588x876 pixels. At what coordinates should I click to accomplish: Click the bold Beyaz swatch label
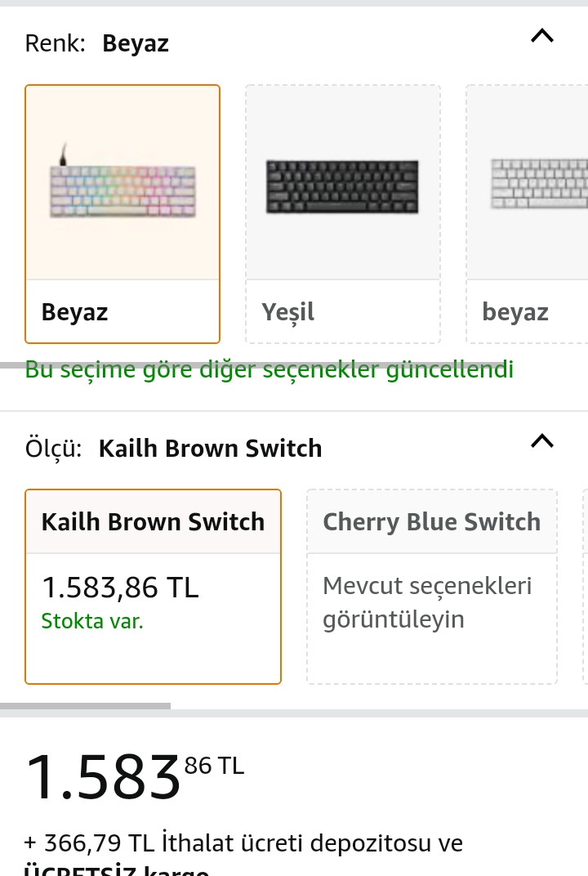tap(75, 312)
